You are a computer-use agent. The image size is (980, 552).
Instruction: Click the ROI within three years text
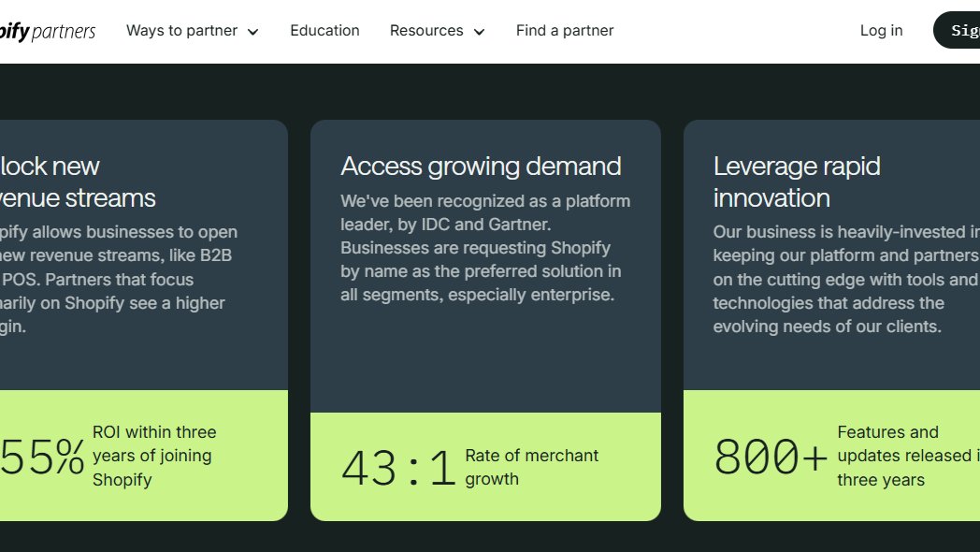pyautogui.click(x=154, y=456)
